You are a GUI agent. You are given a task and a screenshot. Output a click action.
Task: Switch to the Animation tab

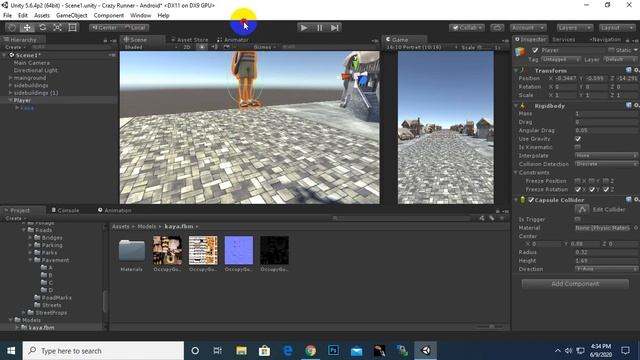click(x=115, y=210)
